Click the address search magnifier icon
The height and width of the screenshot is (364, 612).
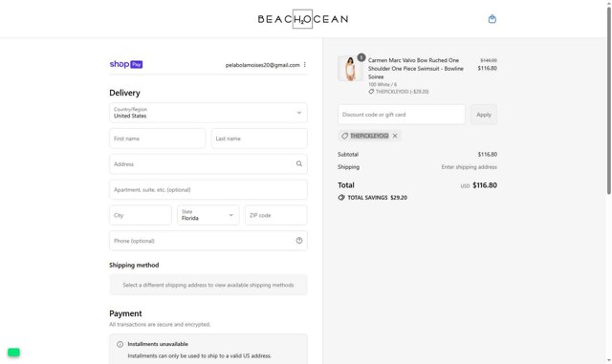pyautogui.click(x=299, y=164)
